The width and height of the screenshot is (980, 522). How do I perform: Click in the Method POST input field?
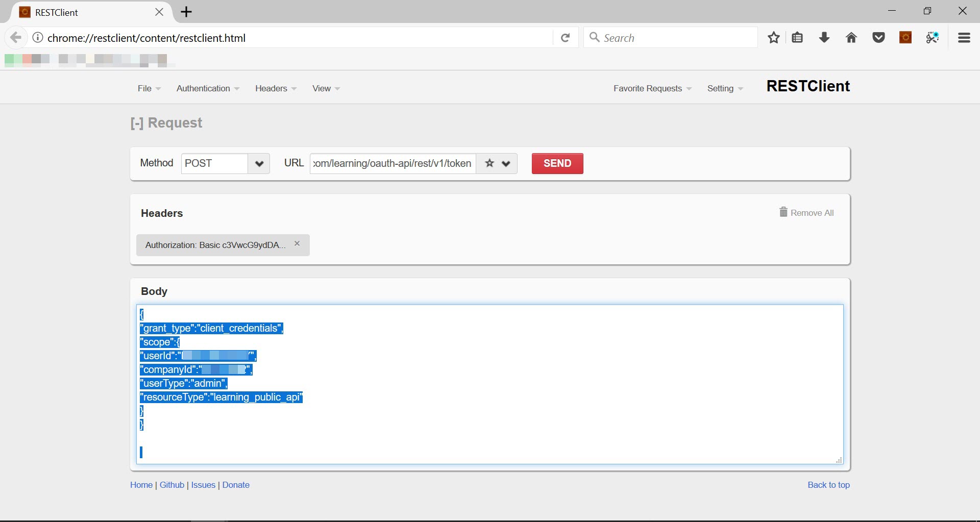[x=214, y=164]
